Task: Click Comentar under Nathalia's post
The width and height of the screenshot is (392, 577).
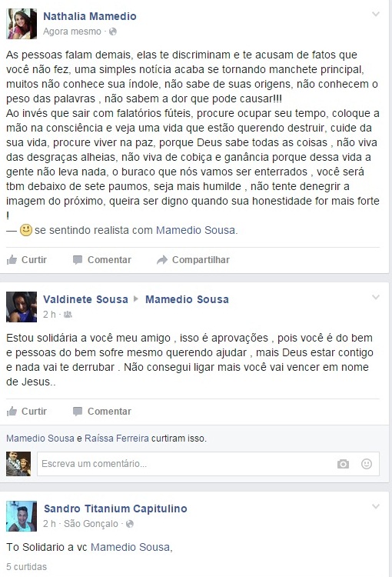Action: pyautogui.click(x=102, y=260)
